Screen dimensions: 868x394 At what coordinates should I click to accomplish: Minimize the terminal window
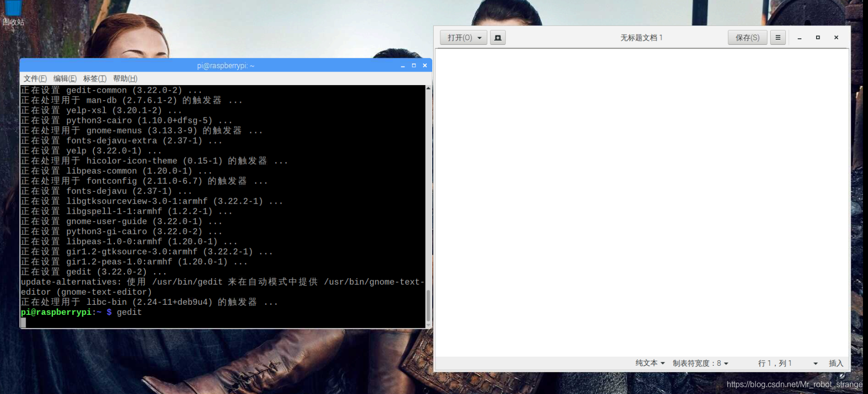coord(402,65)
